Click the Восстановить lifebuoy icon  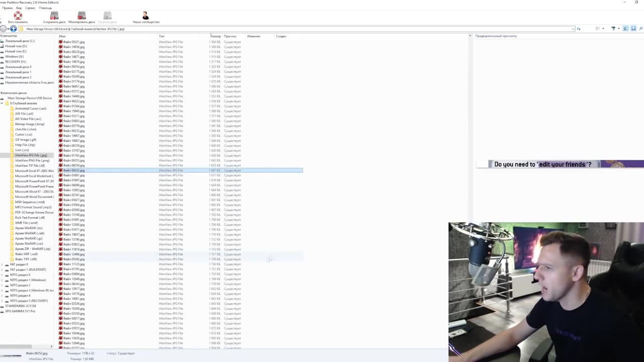[18, 16]
